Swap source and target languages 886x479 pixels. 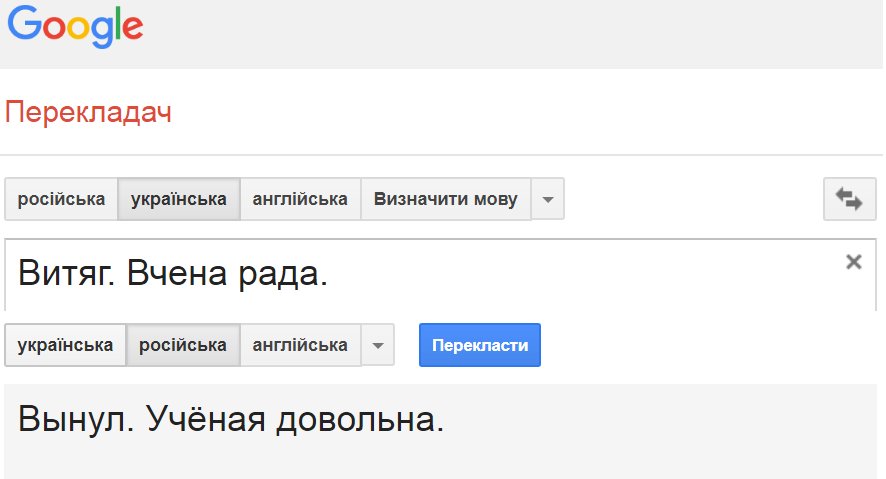[x=848, y=199]
